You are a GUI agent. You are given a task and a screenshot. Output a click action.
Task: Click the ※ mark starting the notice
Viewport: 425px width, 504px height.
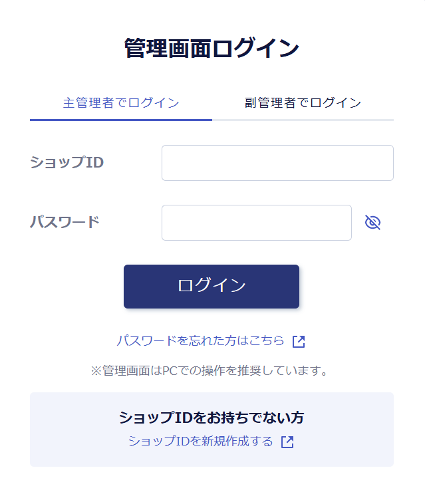(x=96, y=370)
